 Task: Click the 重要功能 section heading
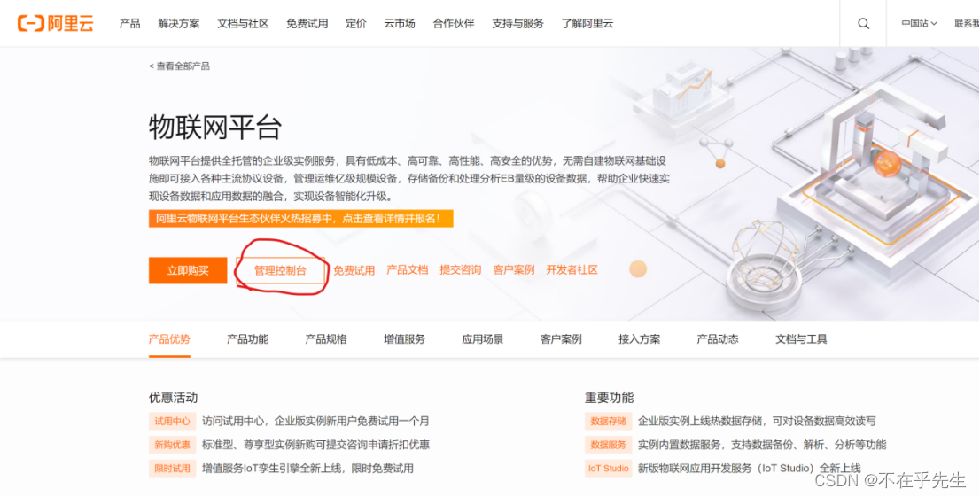point(610,398)
